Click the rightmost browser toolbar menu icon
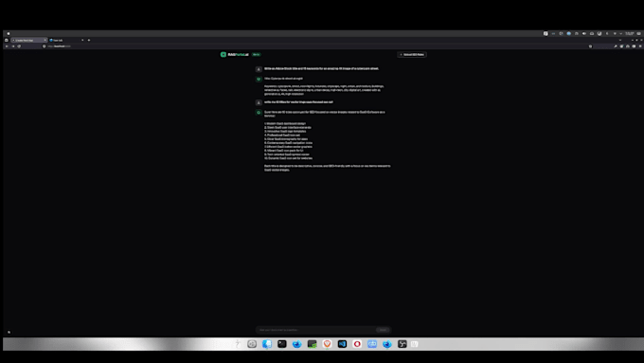 tap(640, 46)
